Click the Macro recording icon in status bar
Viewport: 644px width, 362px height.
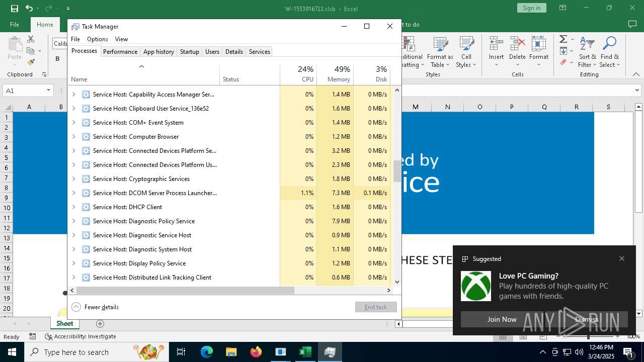point(33,336)
